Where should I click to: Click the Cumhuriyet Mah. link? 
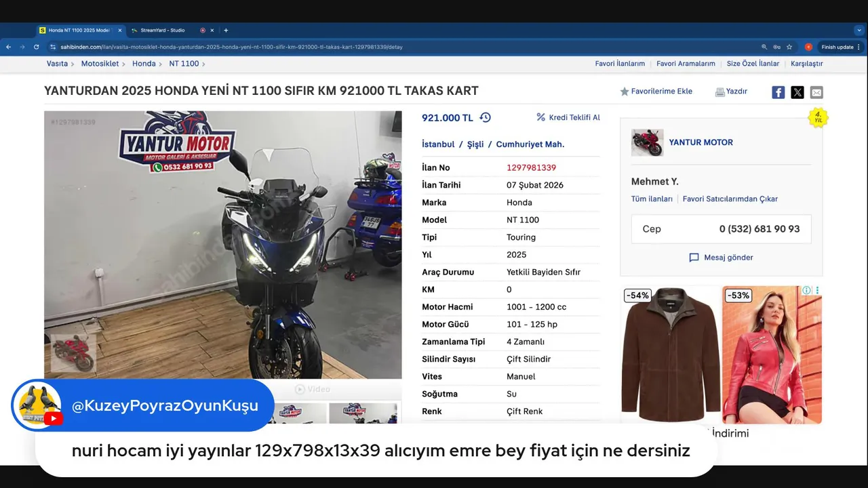coord(530,144)
